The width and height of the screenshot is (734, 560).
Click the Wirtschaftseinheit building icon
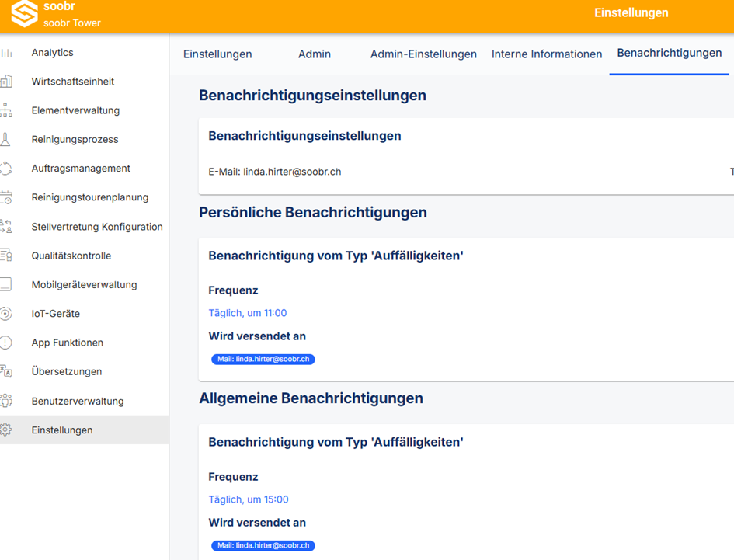pyautogui.click(x=6, y=82)
